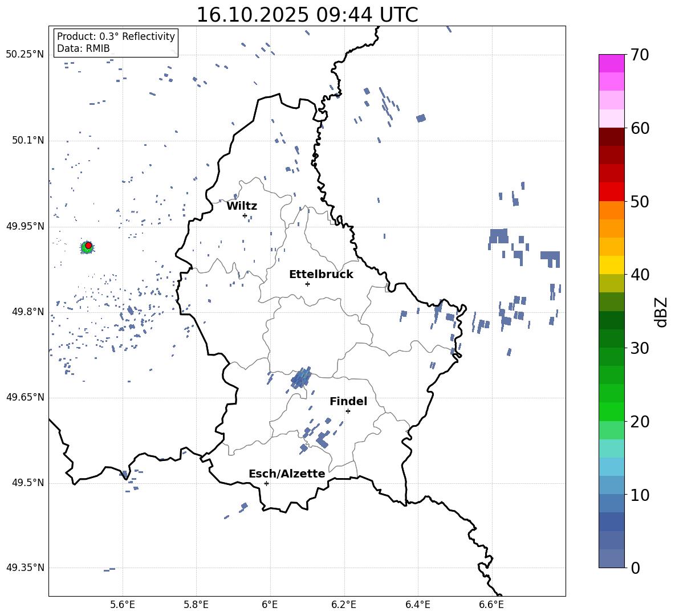This screenshot has width=675, height=616.
Task: Click the 50 tick on colorbar
Action: (x=640, y=202)
